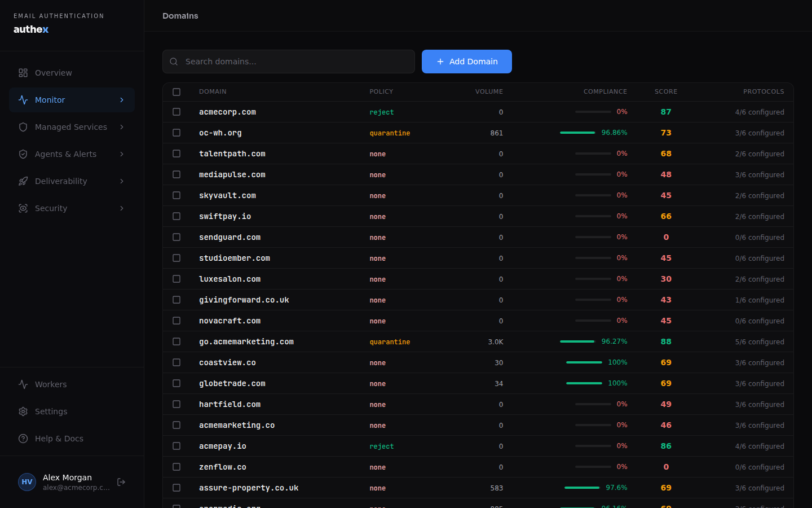Click the Domains page title
This screenshot has width=812, height=508.
(x=180, y=16)
